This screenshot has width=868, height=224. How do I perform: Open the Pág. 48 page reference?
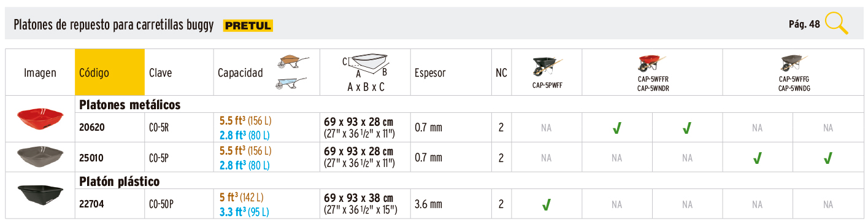coord(804,25)
